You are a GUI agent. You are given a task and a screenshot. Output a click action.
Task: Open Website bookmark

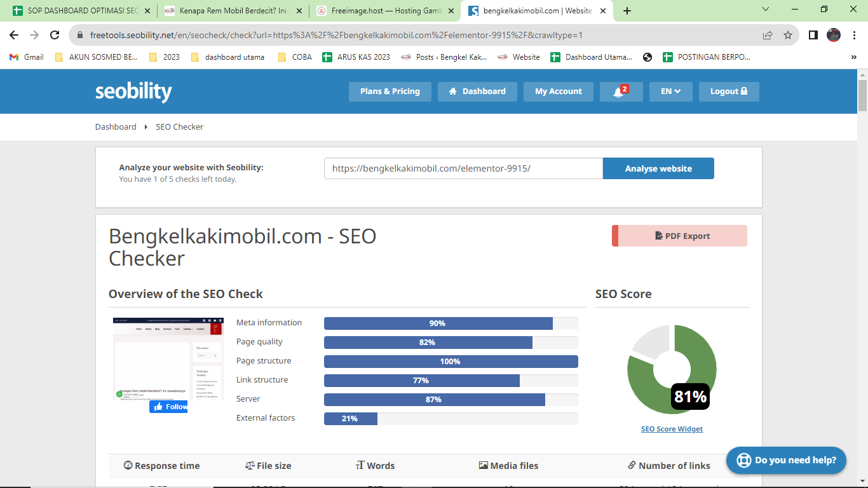coord(519,57)
